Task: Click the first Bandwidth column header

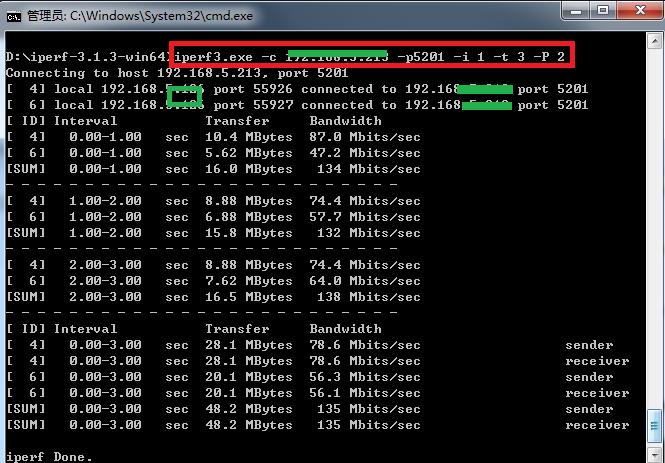Action: (345, 121)
